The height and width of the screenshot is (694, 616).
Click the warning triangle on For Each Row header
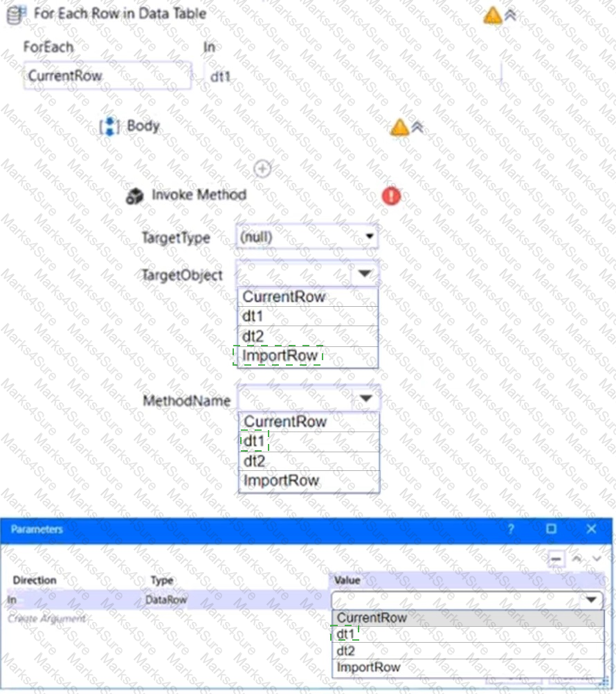(x=493, y=16)
